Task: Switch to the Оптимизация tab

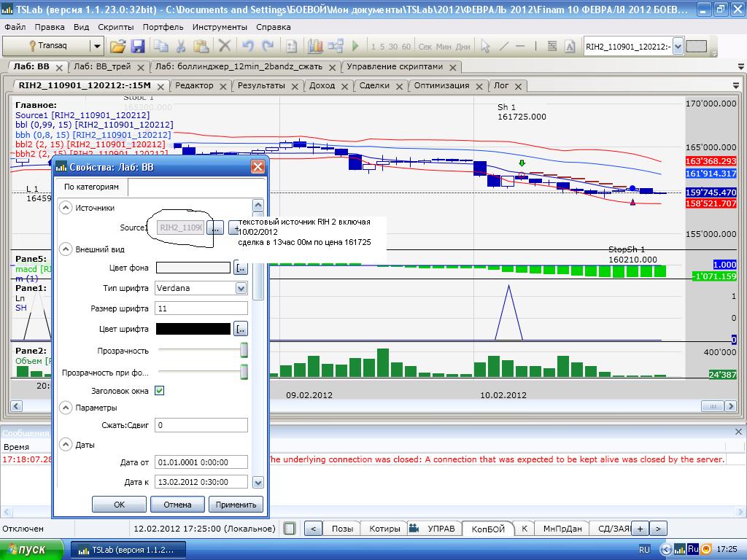Action: coord(441,85)
